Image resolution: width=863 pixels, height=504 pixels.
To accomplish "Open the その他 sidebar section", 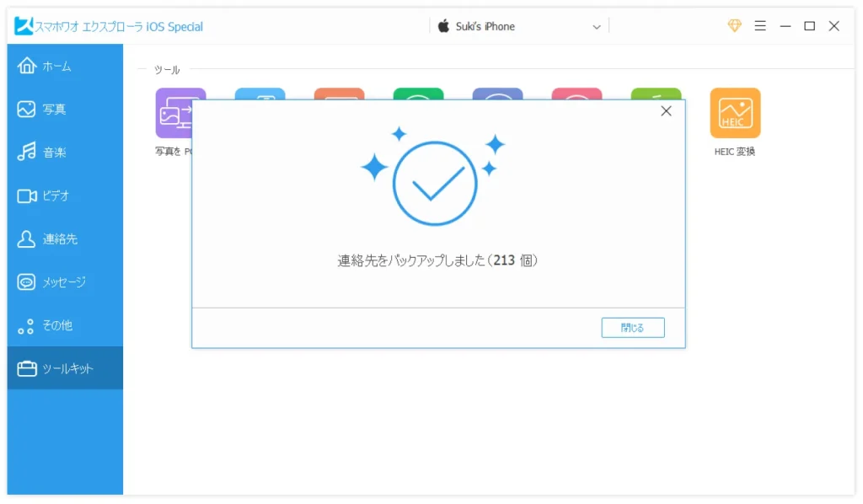I will coord(56,325).
